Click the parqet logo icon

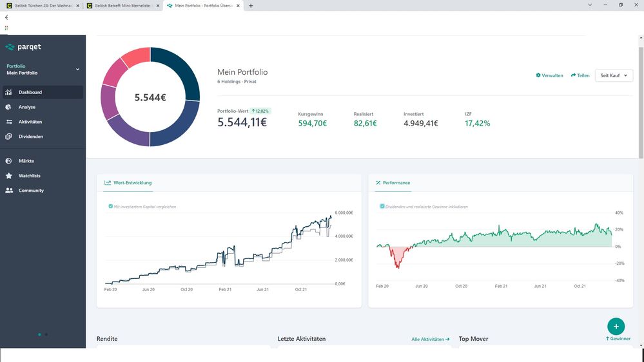10,47
